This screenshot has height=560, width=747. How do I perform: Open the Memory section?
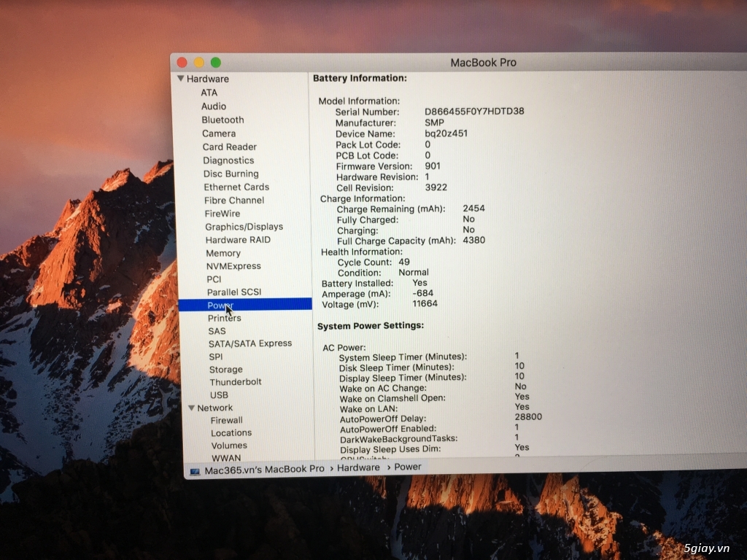pos(223,253)
